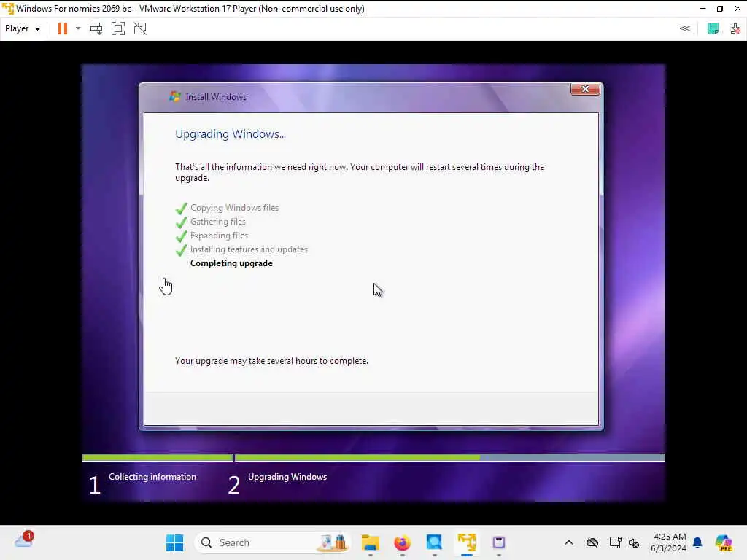Send Ctrl+Alt+Del to the VM
The image size is (747, 560).
pyautogui.click(x=96, y=28)
